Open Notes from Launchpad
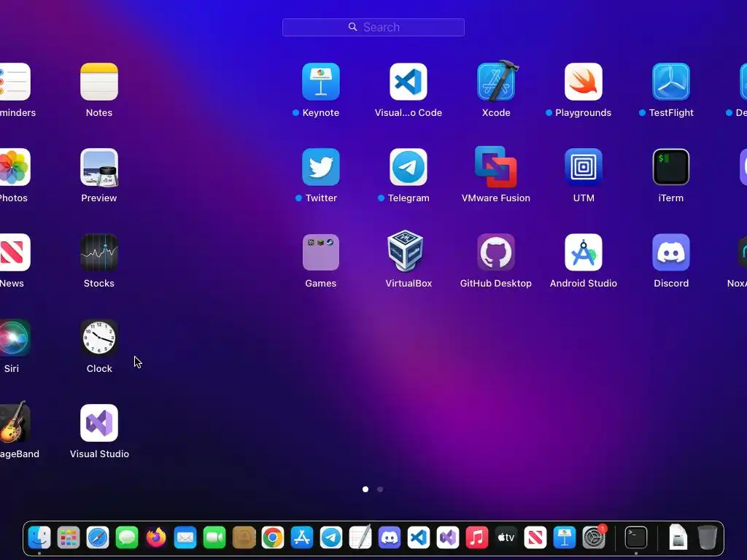This screenshot has height=560, width=747. (x=99, y=82)
